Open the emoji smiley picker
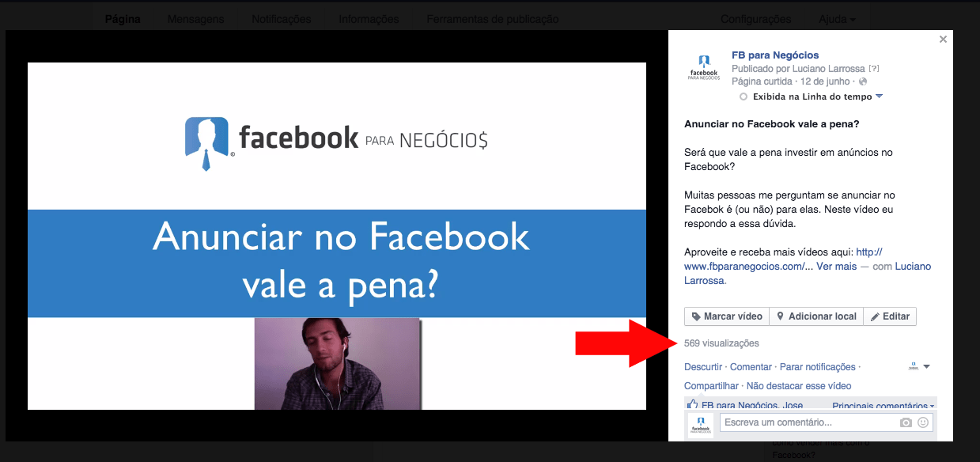 922,423
